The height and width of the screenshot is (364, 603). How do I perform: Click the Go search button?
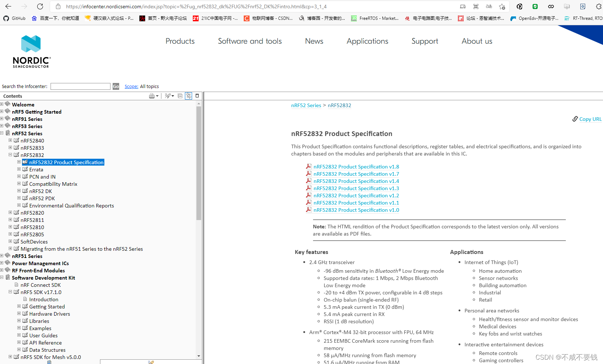[x=116, y=86]
